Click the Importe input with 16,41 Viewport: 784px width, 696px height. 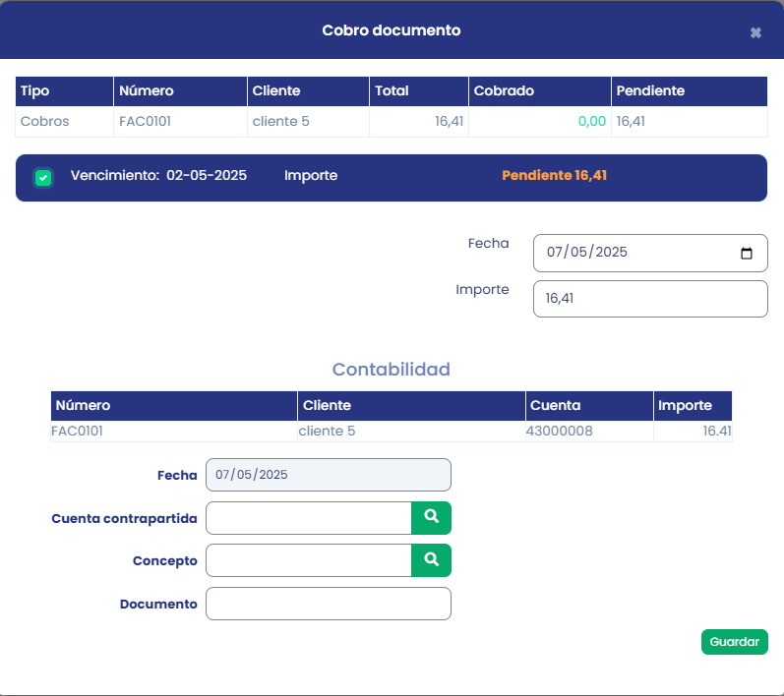pos(649,299)
